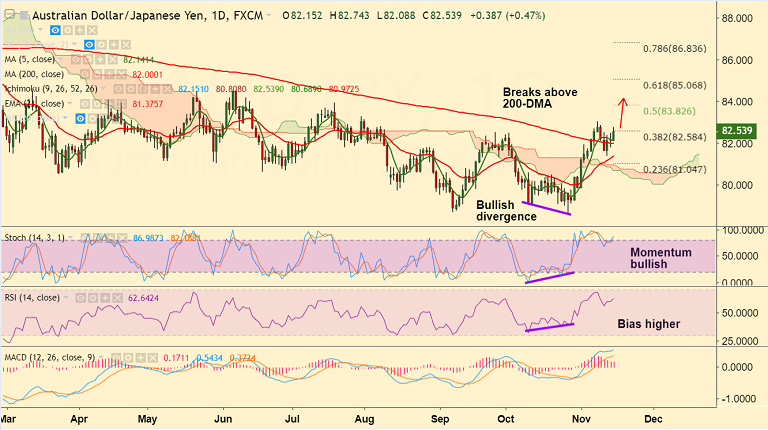The width and height of the screenshot is (768, 430).
Task: Expand EMA indicator dropdown arrow
Action: pyautogui.click(x=70, y=103)
